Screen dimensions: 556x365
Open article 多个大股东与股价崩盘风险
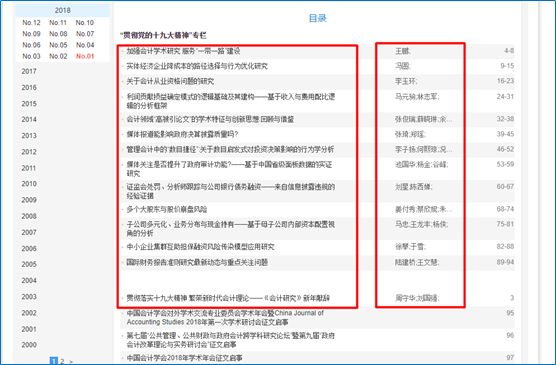167,209
